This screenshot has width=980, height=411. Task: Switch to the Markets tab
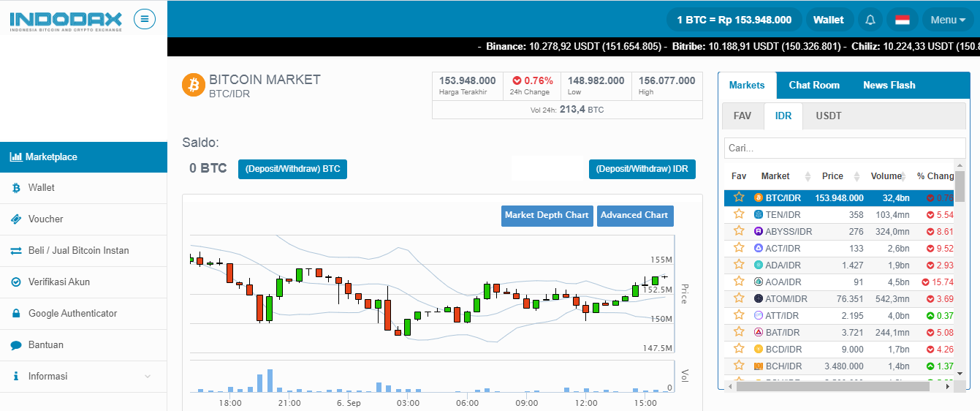tap(747, 86)
